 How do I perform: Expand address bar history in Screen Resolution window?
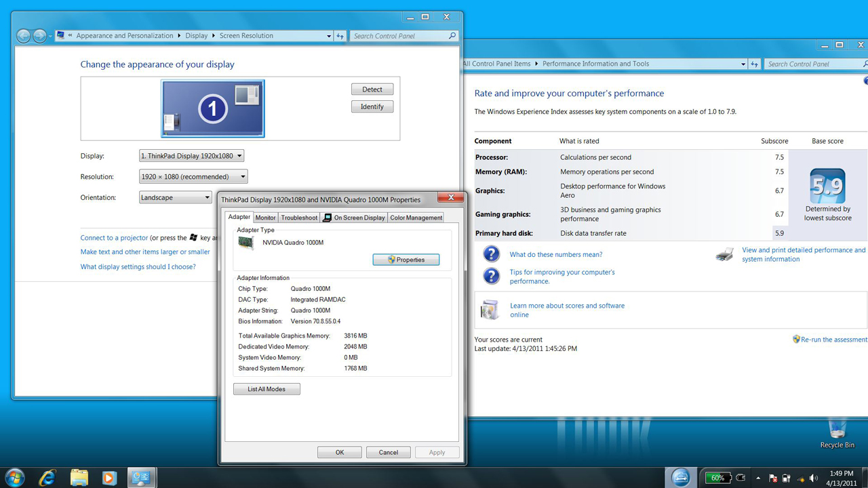pyautogui.click(x=329, y=36)
